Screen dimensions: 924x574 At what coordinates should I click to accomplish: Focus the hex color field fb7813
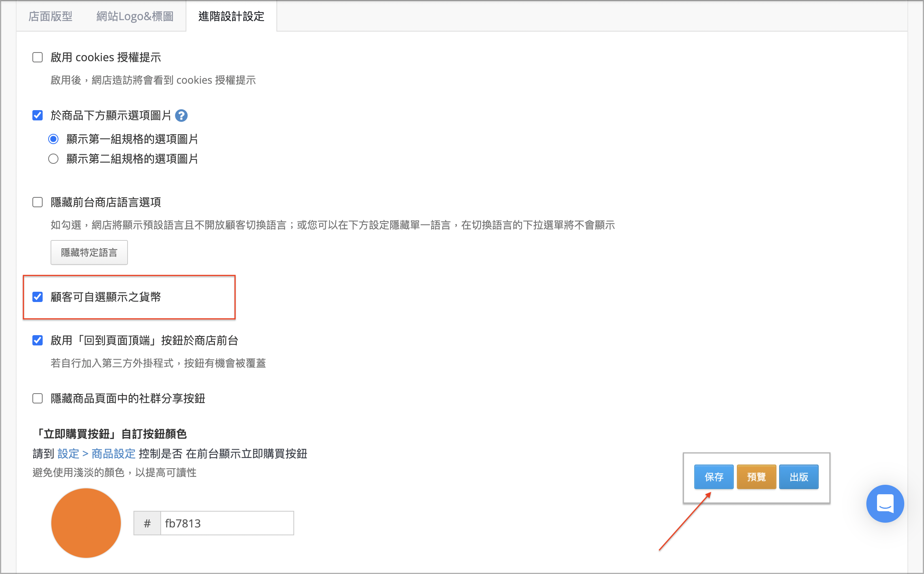click(x=227, y=523)
